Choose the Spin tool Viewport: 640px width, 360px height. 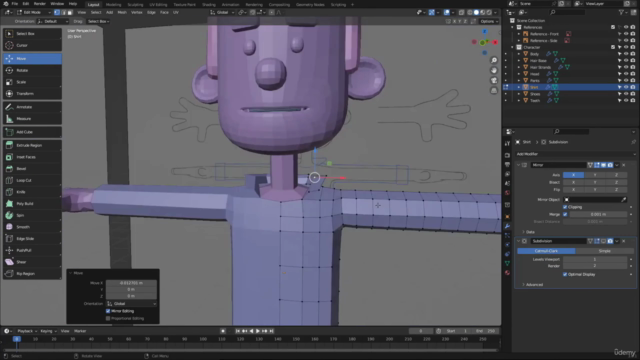pyautogui.click(x=32, y=216)
